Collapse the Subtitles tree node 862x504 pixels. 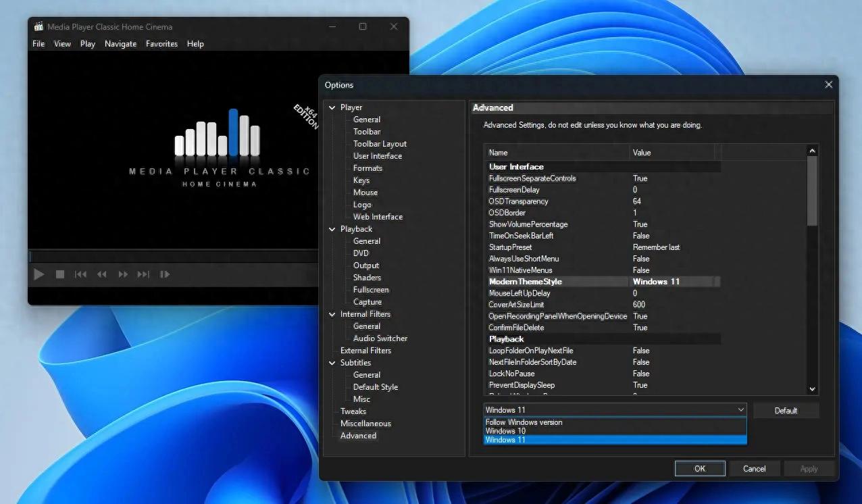[x=332, y=363]
